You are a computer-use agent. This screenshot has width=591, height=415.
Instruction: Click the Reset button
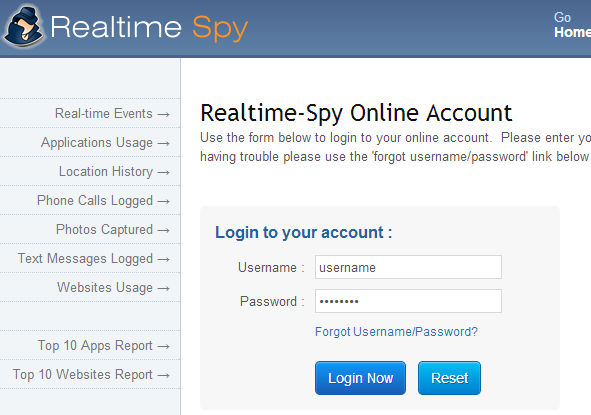coord(449,378)
